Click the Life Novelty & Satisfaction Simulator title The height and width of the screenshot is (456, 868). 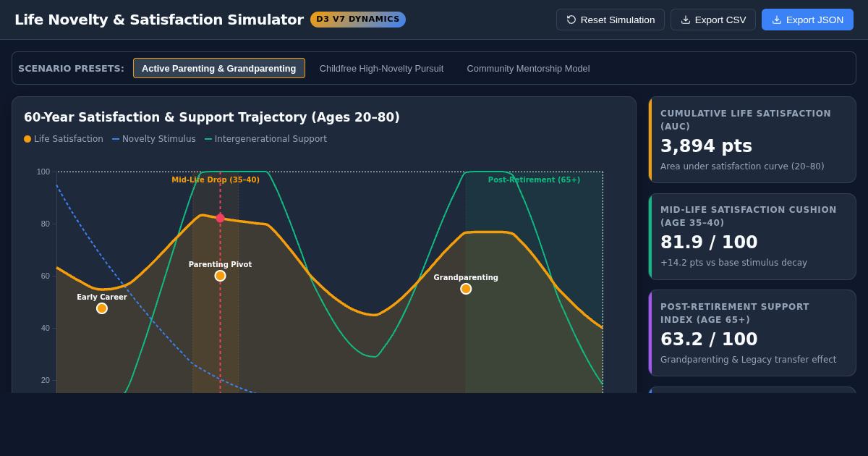(x=159, y=20)
